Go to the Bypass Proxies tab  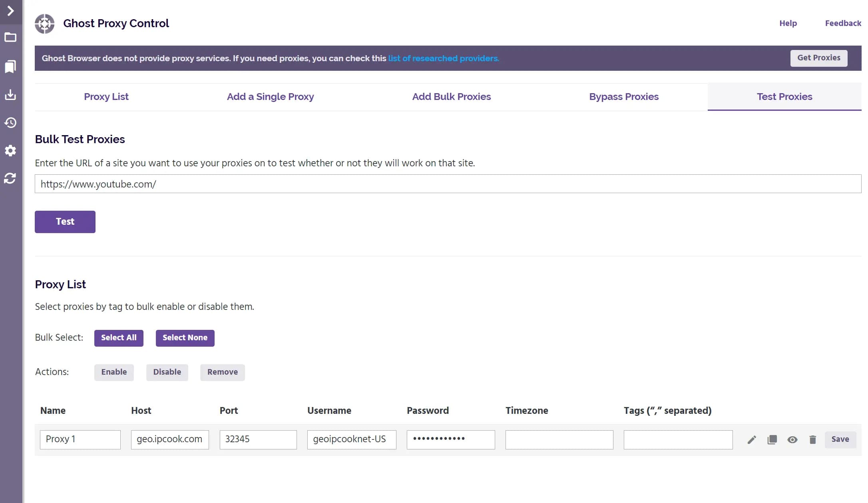point(623,97)
